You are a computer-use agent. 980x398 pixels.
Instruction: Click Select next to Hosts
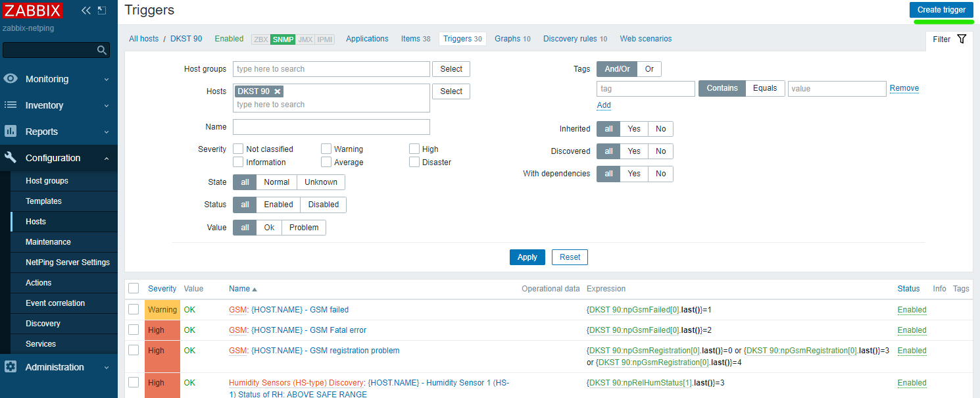click(451, 91)
